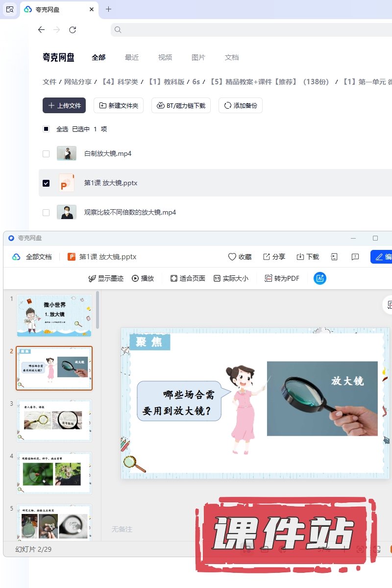392x588 pixels.
Task: Open the 文档 tab
Action: coord(232,57)
